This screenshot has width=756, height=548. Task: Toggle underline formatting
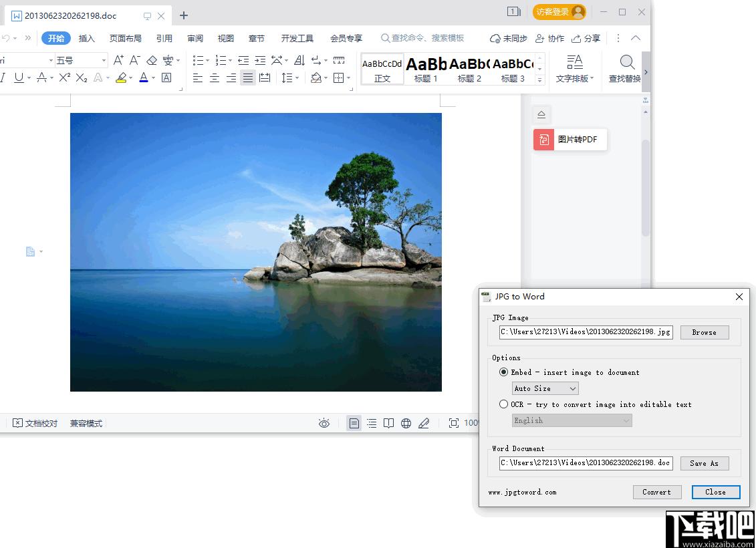coord(19,78)
